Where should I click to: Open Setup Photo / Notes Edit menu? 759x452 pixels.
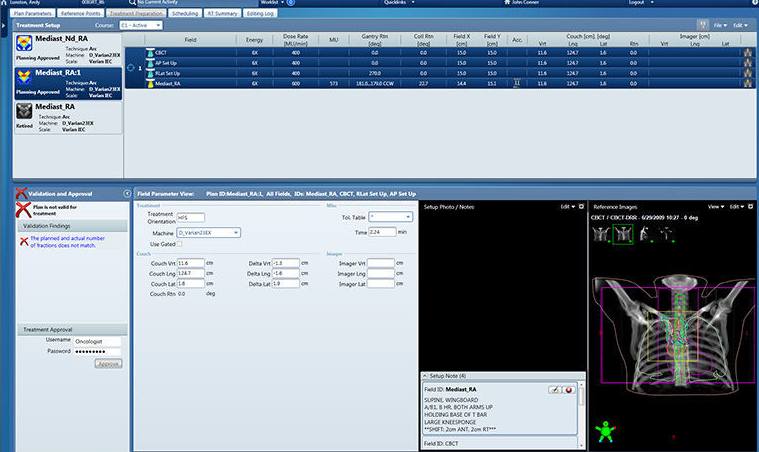pos(568,207)
